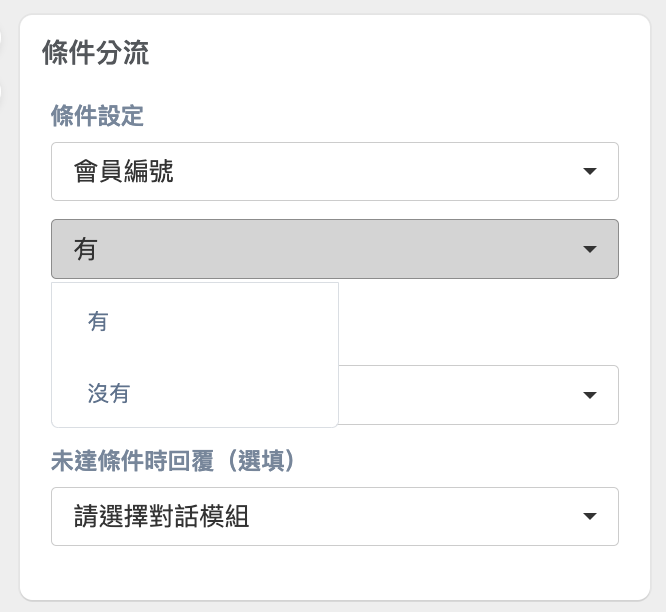666x612 pixels.
Task: Click the blank space right of the options list
Action: pos(478,322)
